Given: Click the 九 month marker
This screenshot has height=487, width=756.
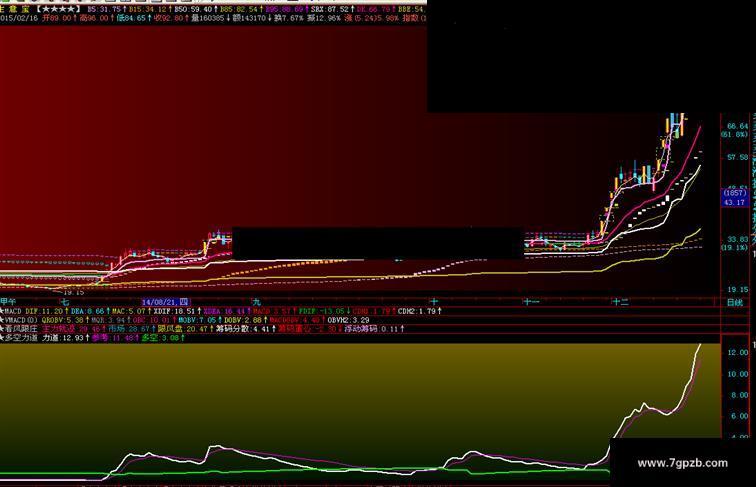Looking at the screenshot, I should point(256,302).
